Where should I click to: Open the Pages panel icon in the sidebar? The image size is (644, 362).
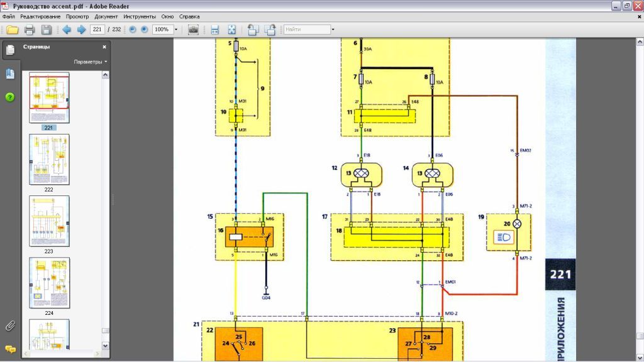pyautogui.click(x=10, y=50)
